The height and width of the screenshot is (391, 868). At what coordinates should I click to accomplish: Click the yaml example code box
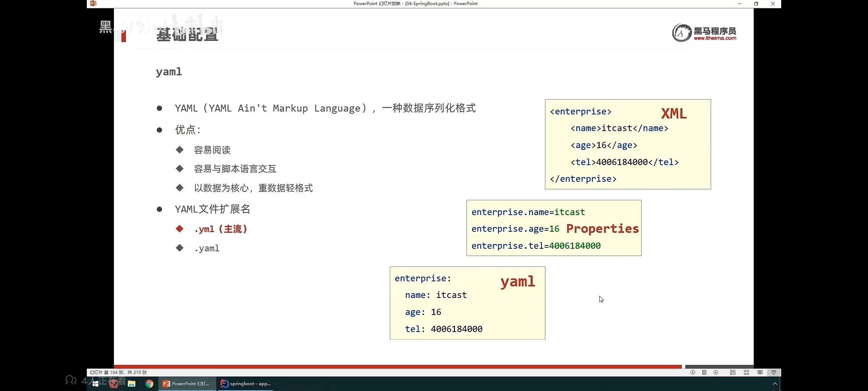(467, 303)
